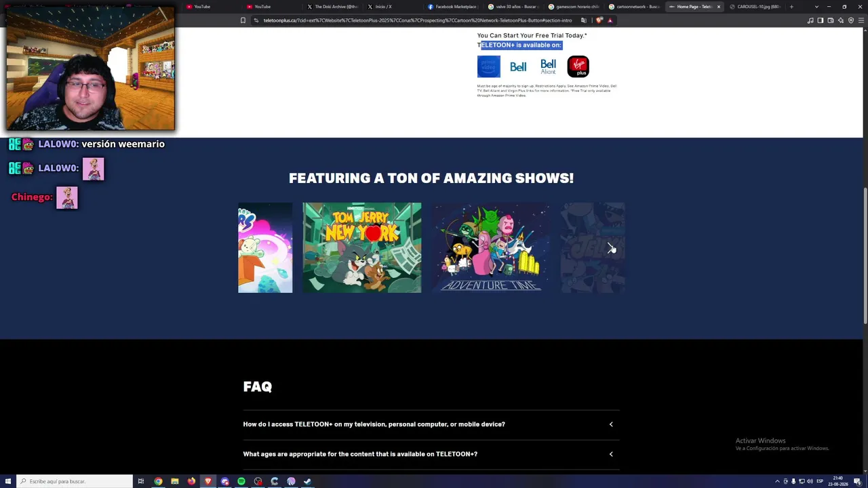Click the 'You Can Start Your Free Trial Today.' text
This screenshot has width=868, height=488.
tap(532, 35)
